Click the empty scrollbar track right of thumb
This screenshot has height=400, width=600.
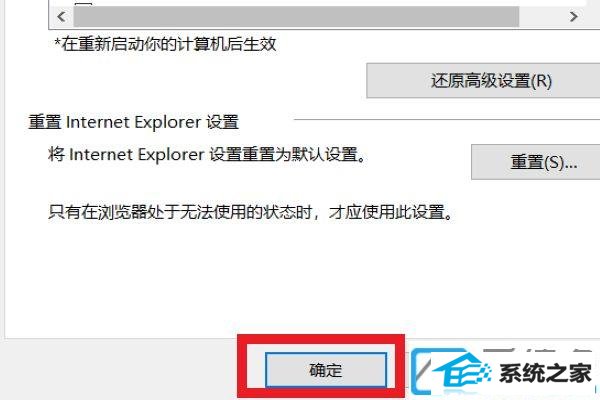[540, 17]
